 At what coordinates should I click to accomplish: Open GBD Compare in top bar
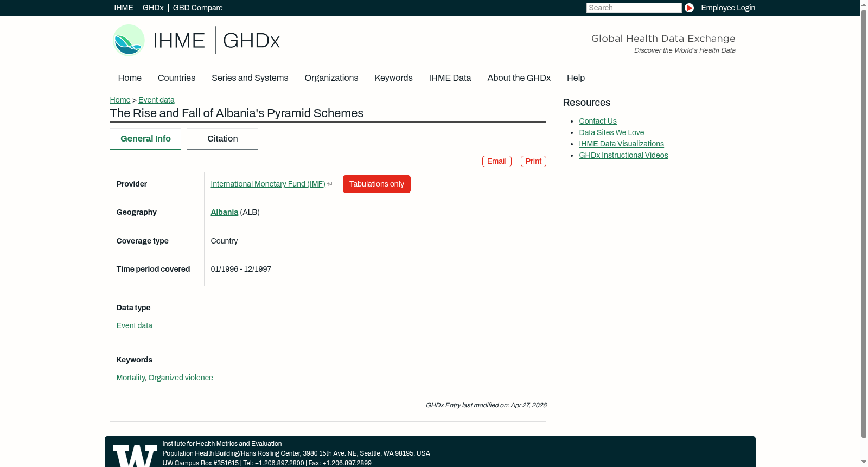click(x=198, y=8)
